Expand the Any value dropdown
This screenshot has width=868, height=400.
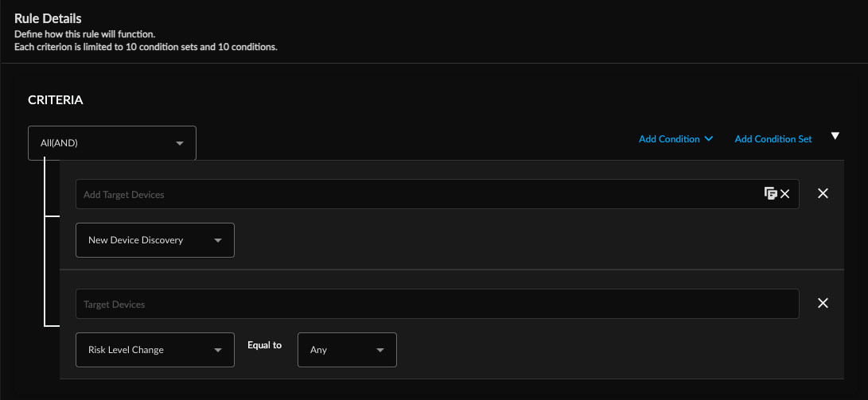pyautogui.click(x=346, y=350)
